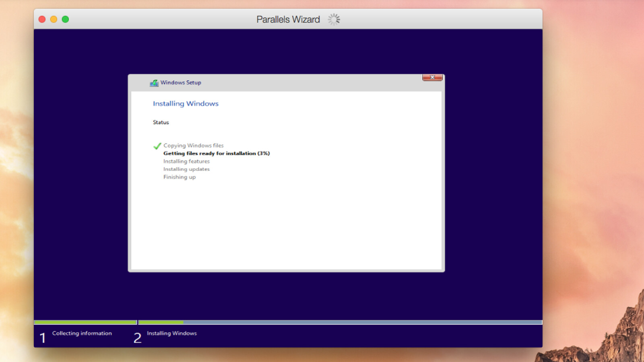Select 'Getting files ready for installation (3%)' line
Viewport: 644px width, 362px height.
click(x=217, y=153)
